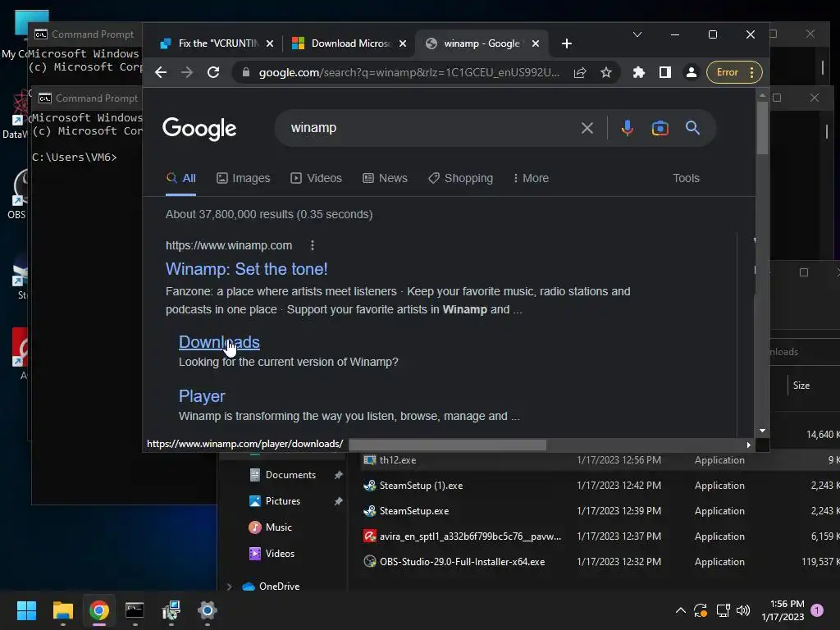Open the network tray icon
This screenshot has height=630, width=840.
tap(723, 610)
